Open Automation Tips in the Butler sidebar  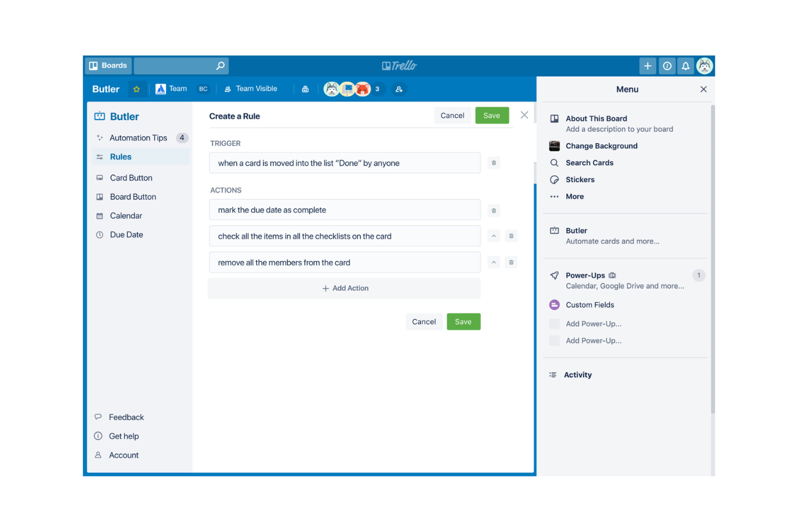click(x=138, y=137)
